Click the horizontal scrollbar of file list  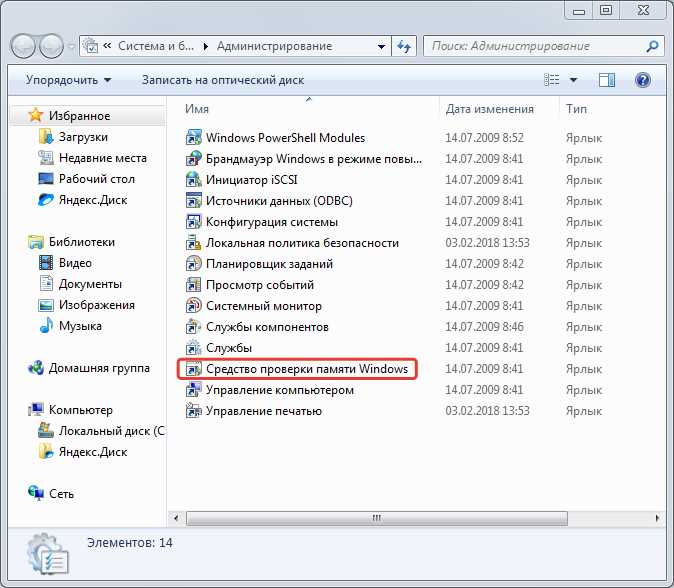pyautogui.click(x=378, y=518)
